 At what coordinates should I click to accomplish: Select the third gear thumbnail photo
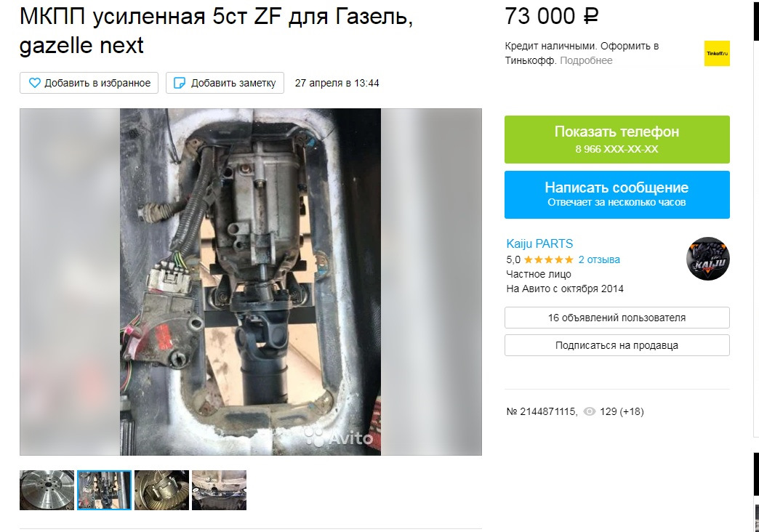(161, 490)
